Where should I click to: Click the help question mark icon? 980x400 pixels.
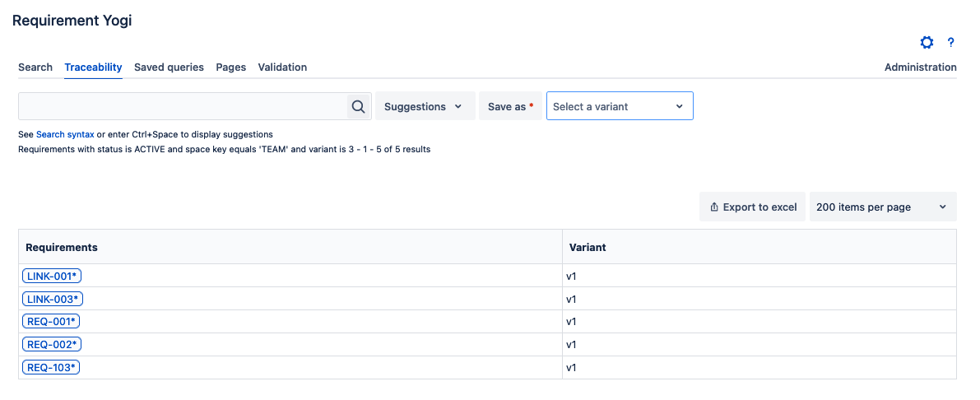coord(950,43)
